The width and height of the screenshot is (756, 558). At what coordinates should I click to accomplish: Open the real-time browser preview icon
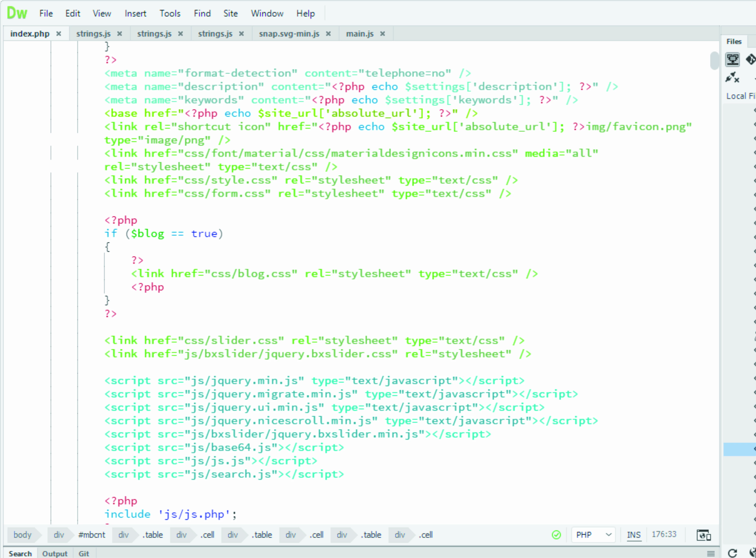click(703, 535)
